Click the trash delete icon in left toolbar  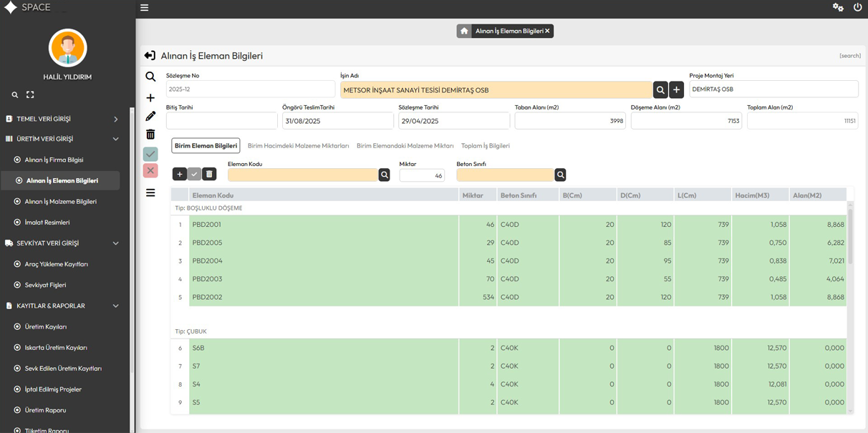click(150, 135)
